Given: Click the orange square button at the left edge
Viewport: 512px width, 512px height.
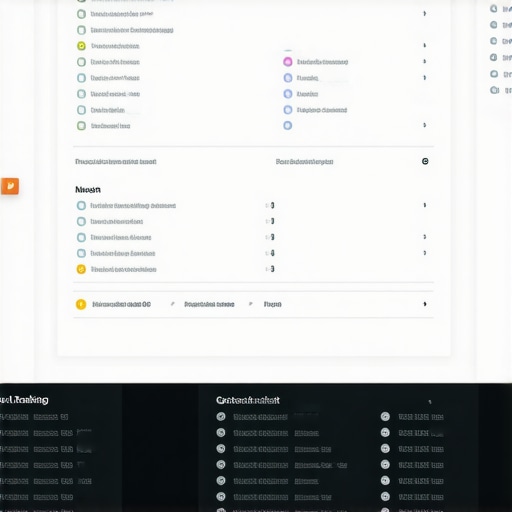Looking at the screenshot, I should tap(10, 186).
